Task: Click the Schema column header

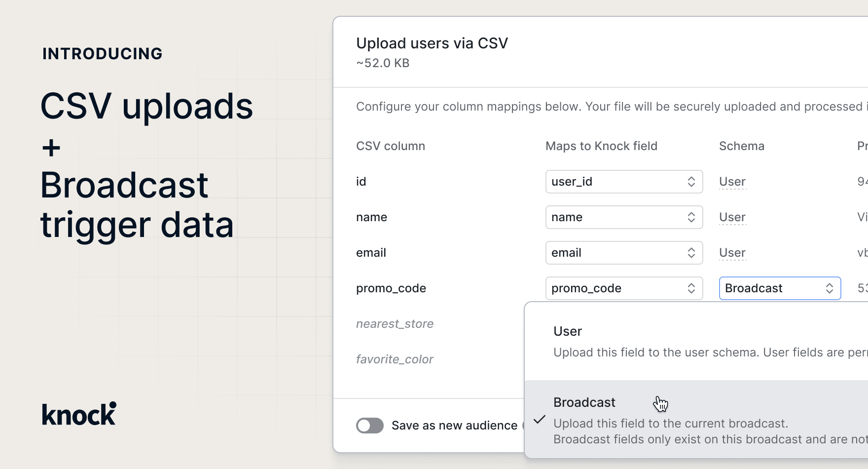Action: tap(742, 146)
